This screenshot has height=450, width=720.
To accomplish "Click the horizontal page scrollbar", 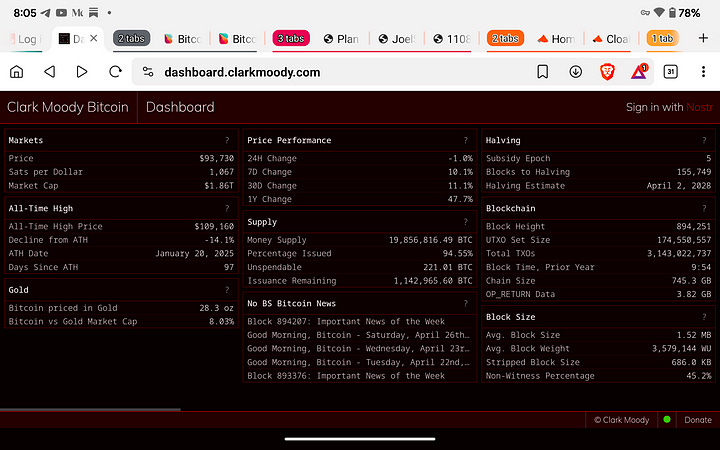I will 90,409.
